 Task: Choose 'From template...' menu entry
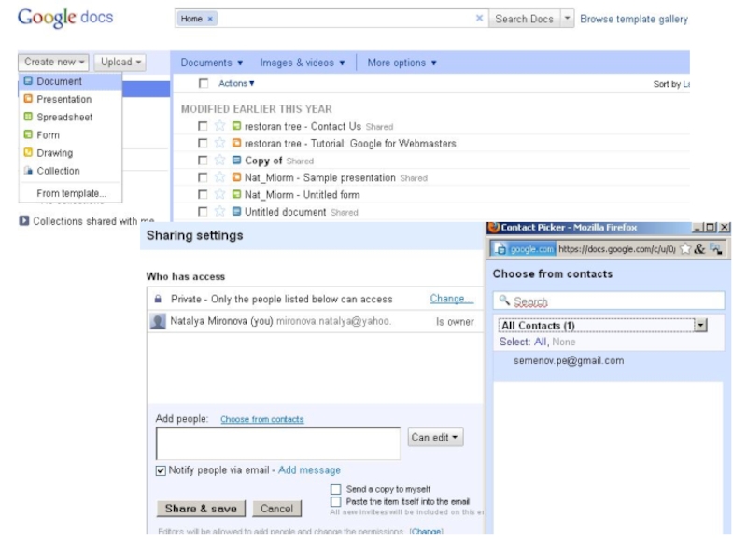click(x=71, y=193)
